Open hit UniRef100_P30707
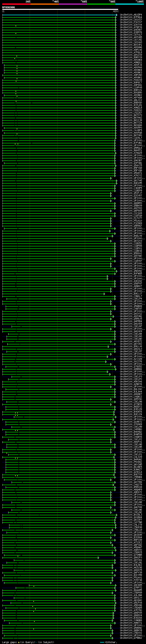The height and width of the screenshot is (644, 146). [131, 22]
